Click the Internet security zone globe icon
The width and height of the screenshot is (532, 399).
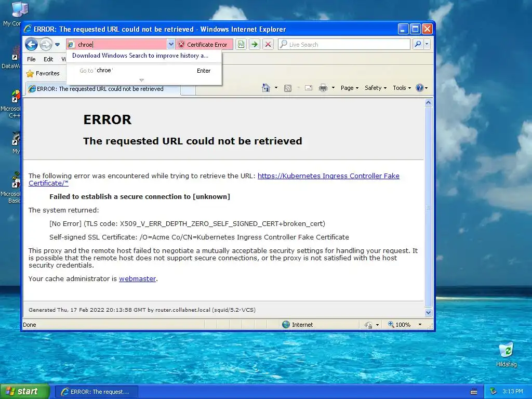286,325
